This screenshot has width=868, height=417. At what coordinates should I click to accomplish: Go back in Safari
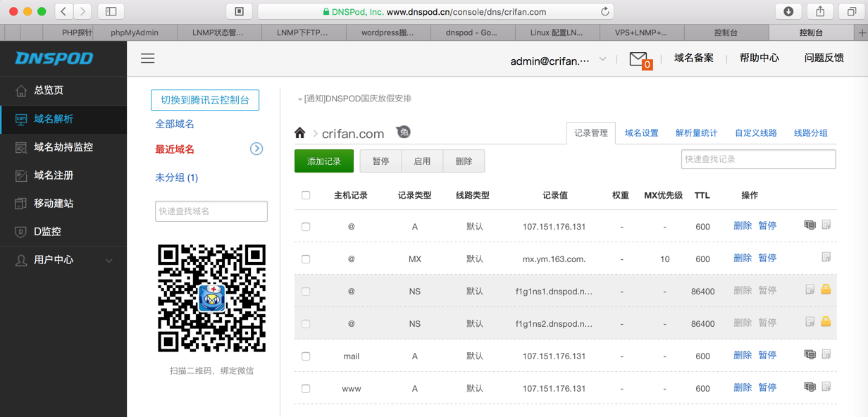(63, 11)
